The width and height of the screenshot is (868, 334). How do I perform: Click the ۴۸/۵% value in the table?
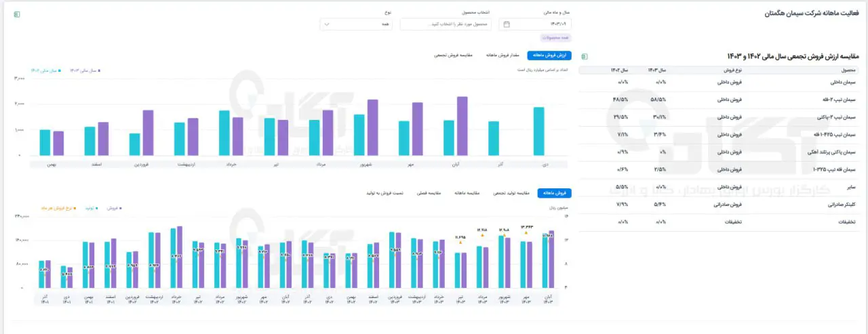click(x=620, y=100)
